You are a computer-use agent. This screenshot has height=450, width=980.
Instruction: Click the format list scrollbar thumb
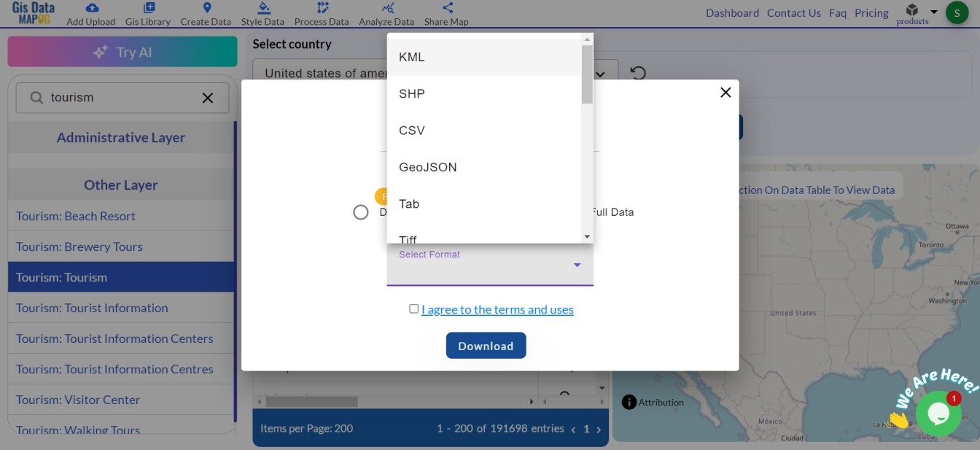[x=587, y=73]
